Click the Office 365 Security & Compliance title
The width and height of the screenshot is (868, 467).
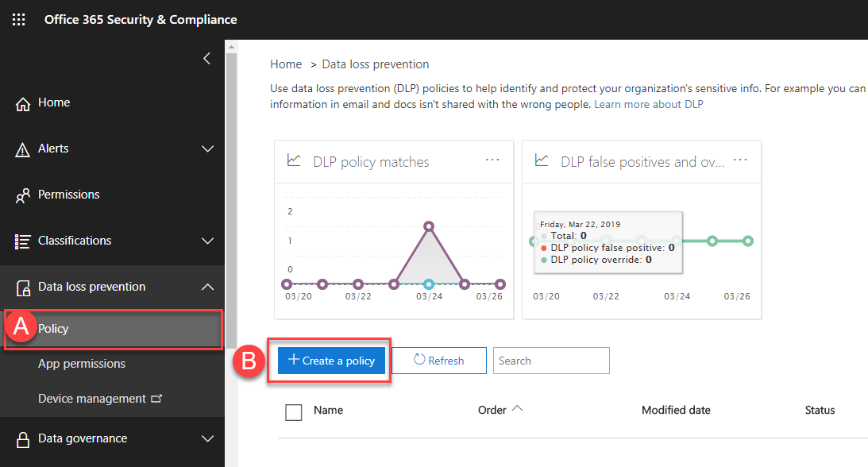click(141, 19)
